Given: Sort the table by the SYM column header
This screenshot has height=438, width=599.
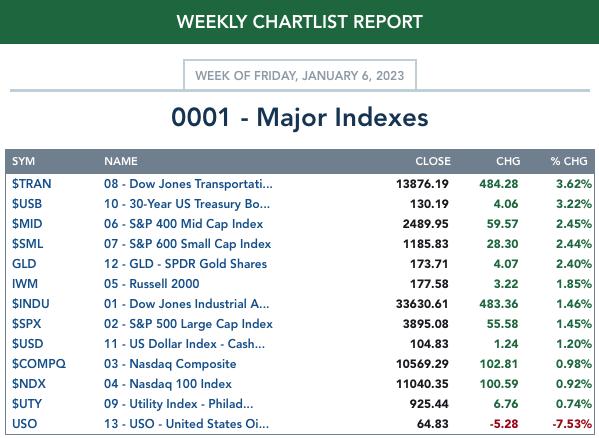Looking at the screenshot, I should (23, 161).
